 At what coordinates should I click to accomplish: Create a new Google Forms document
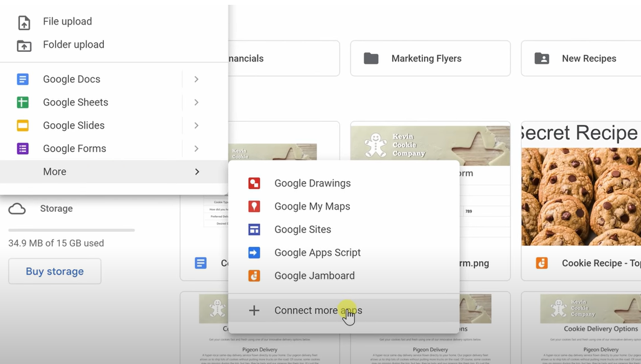pos(72,148)
